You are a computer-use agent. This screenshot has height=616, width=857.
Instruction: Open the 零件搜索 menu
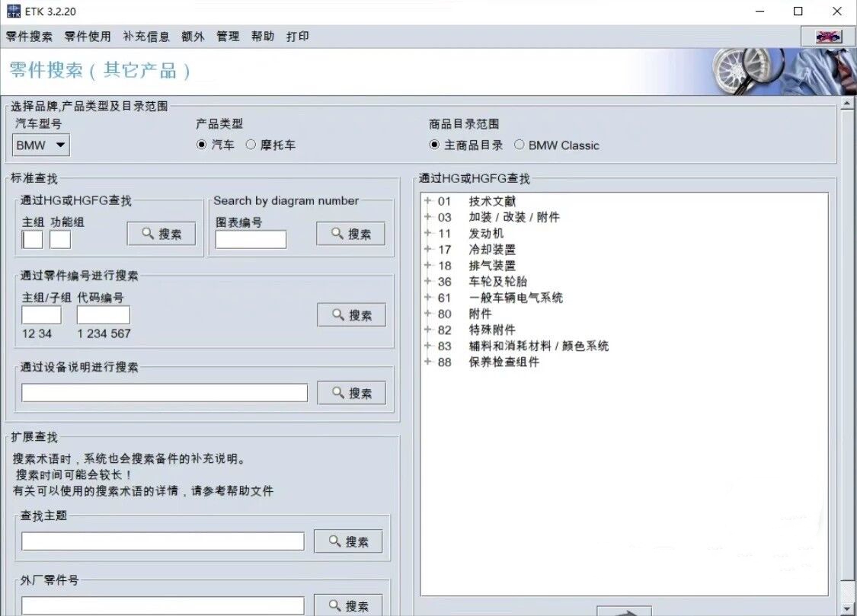(x=29, y=37)
